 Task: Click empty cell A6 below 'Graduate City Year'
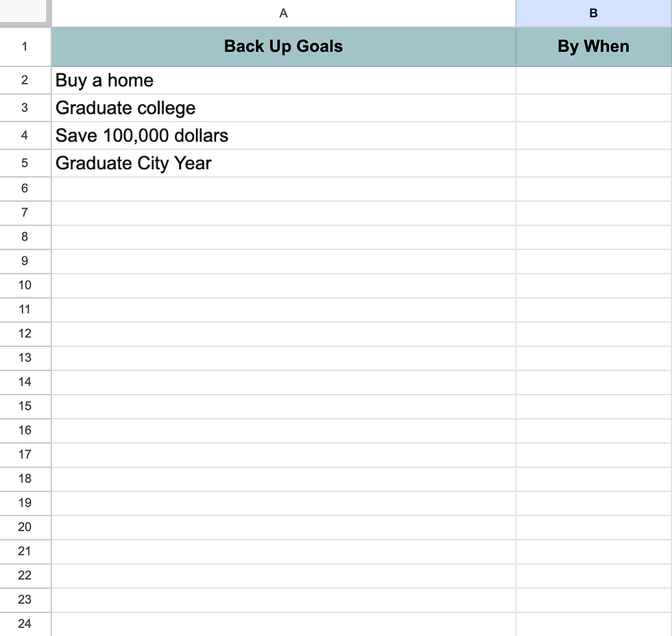[283, 189]
